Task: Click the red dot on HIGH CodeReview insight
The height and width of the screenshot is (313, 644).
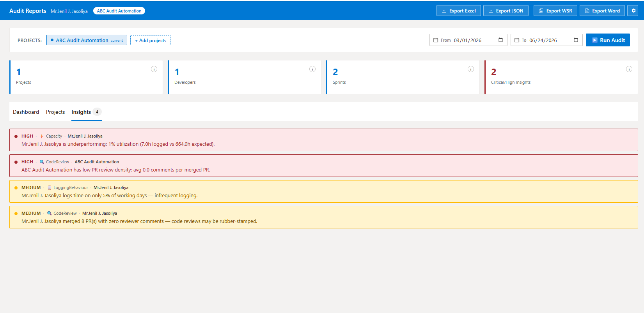Action: [16, 162]
